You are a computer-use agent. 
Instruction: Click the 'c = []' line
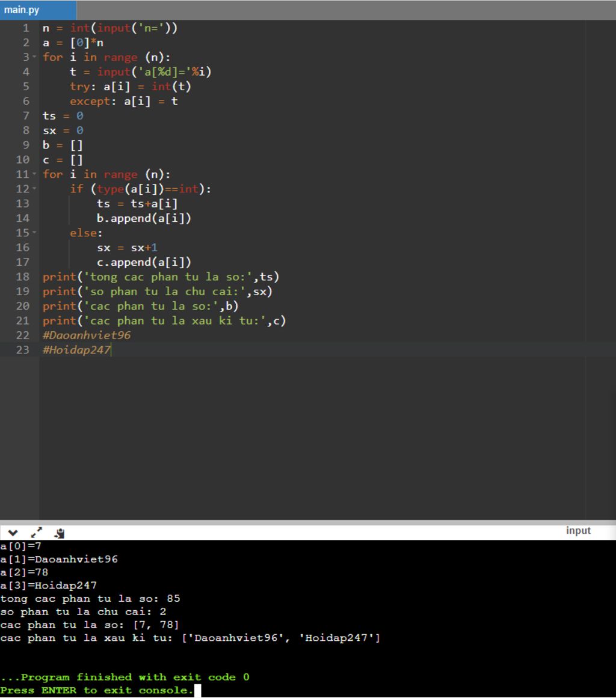click(x=63, y=160)
